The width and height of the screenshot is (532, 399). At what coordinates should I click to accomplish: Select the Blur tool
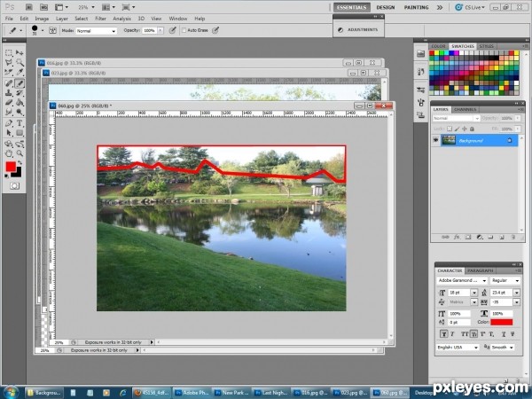tap(9, 112)
